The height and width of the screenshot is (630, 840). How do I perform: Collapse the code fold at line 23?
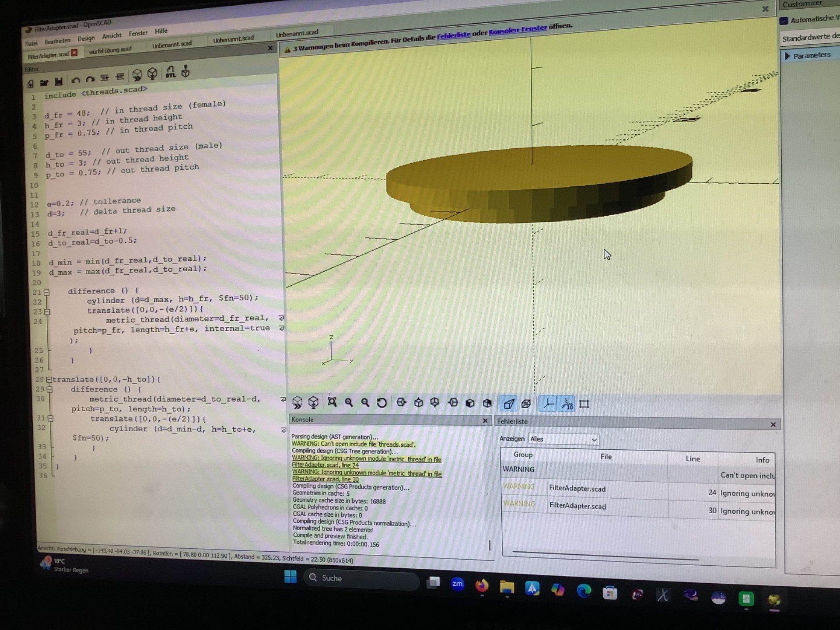click(x=47, y=312)
